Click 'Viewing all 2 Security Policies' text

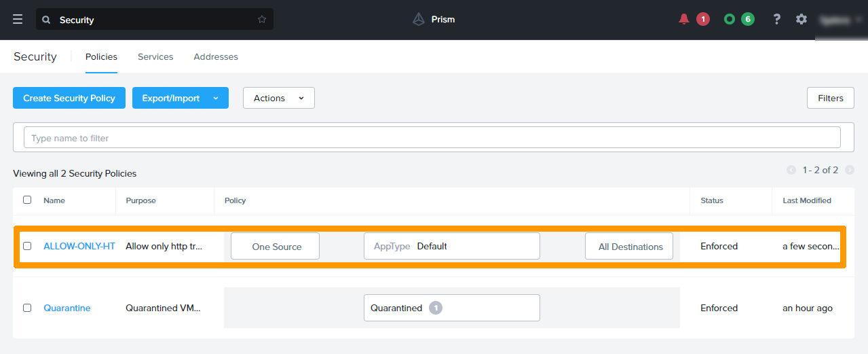(75, 173)
